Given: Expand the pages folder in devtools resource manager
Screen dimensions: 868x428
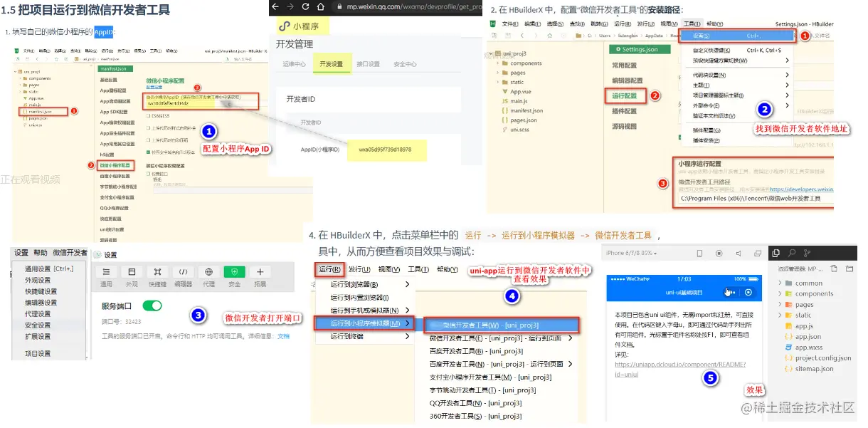Looking at the screenshot, I should pos(780,304).
